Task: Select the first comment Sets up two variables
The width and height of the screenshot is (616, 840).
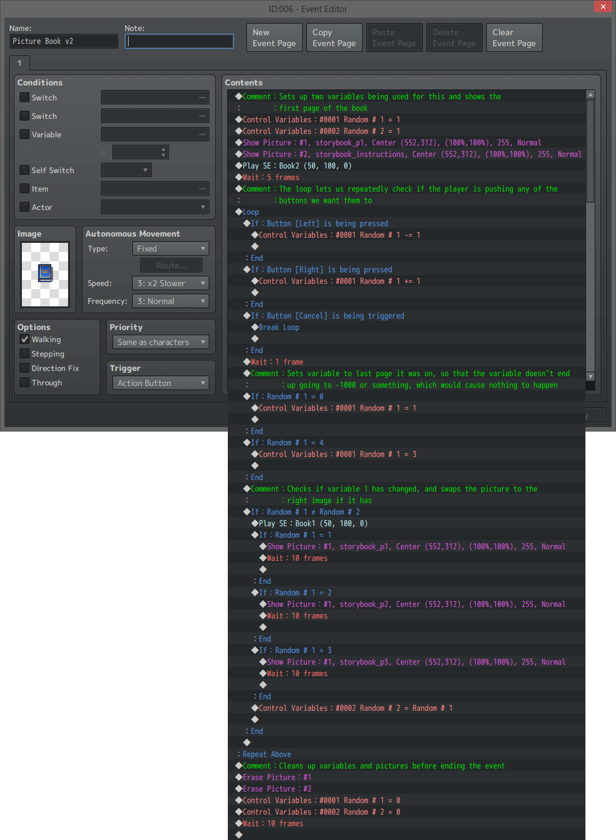Action: coord(407,102)
